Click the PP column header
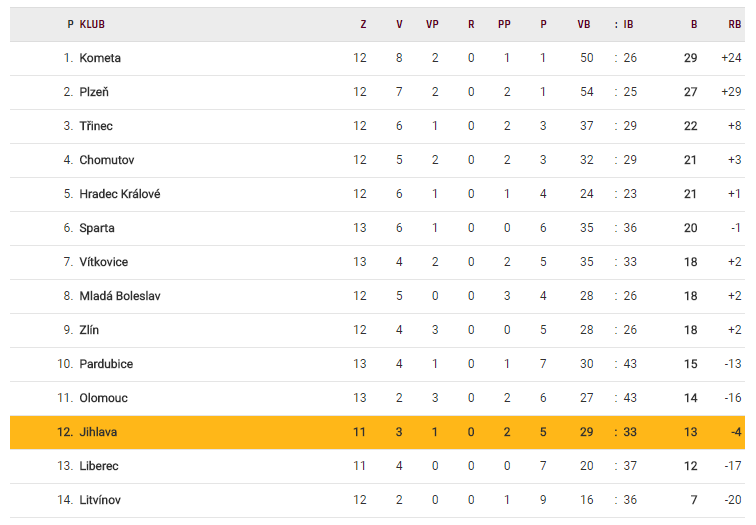The height and width of the screenshot is (525, 756). [504, 24]
